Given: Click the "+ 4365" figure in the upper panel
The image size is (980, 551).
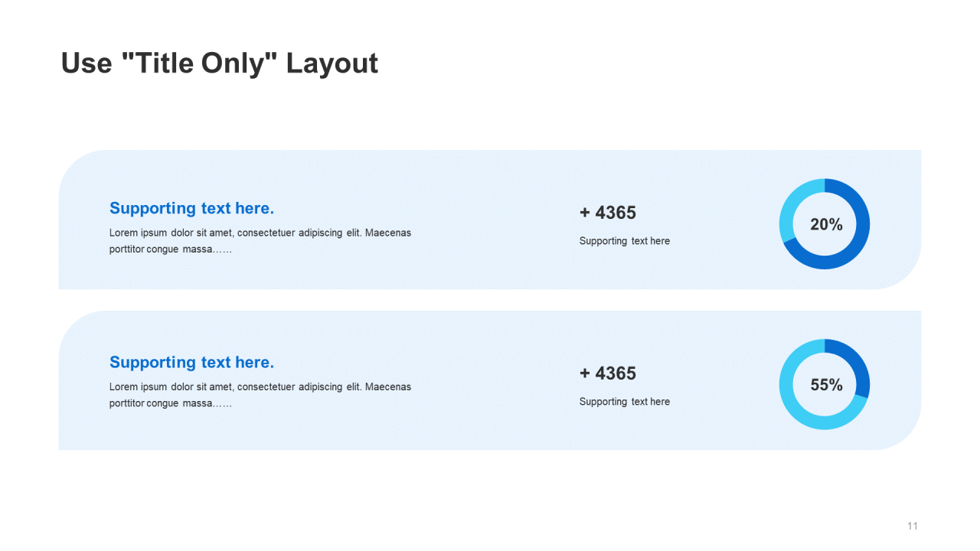Looking at the screenshot, I should pos(608,213).
